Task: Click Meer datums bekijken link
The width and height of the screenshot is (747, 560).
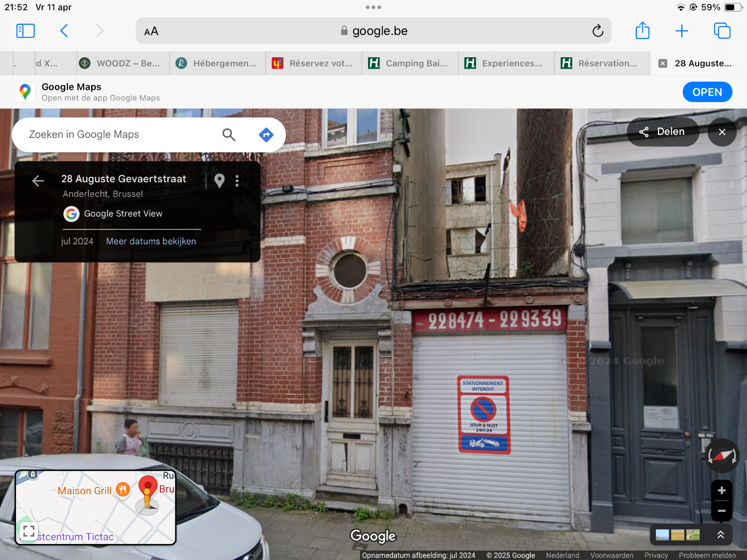Action: pos(151,241)
